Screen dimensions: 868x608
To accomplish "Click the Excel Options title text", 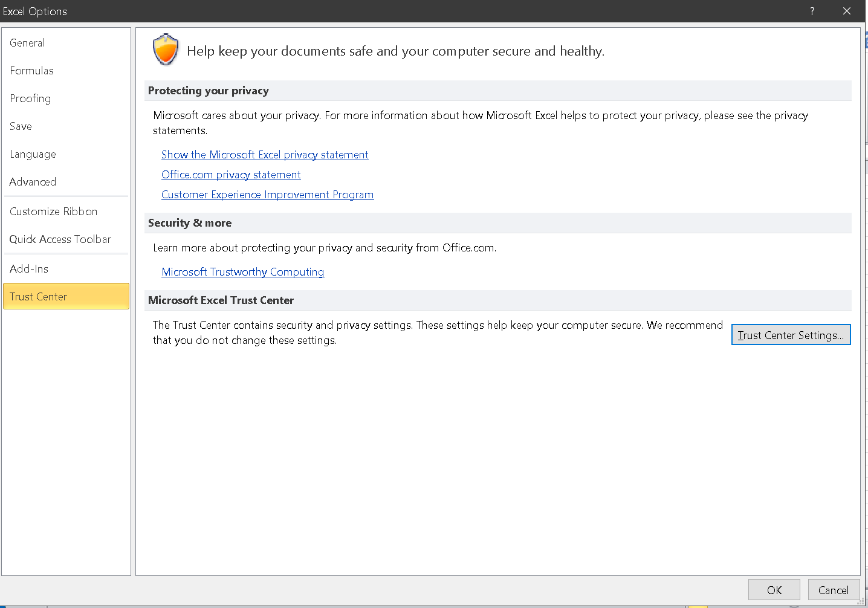I will pos(35,11).
